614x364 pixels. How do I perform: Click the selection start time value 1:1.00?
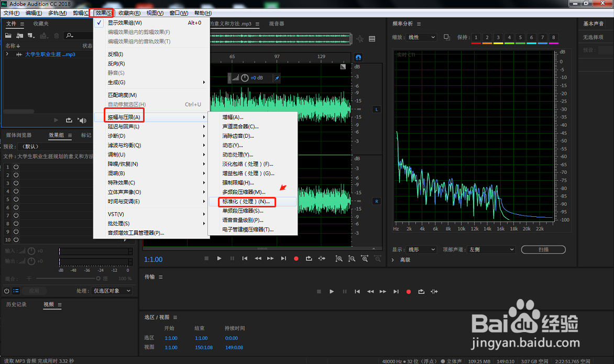(171, 338)
